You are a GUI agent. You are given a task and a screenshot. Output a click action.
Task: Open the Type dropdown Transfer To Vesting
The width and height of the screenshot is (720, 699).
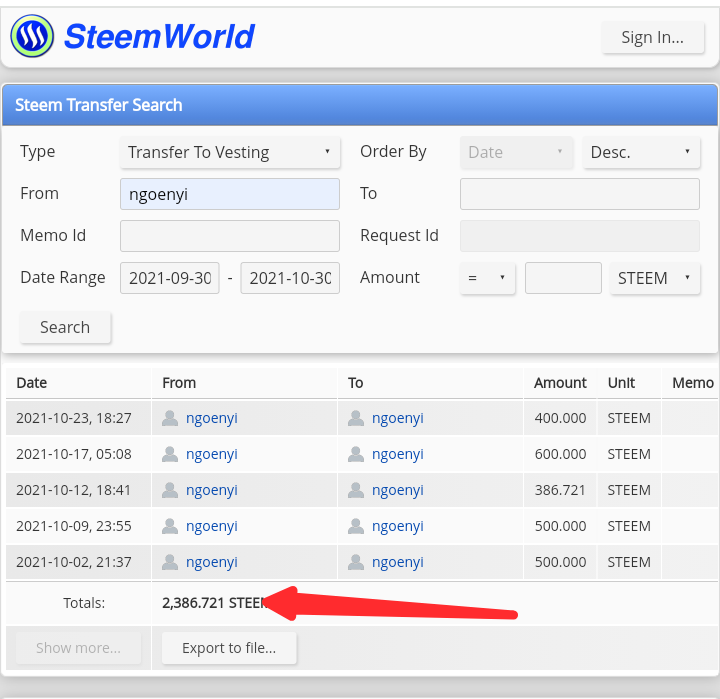[x=230, y=152]
